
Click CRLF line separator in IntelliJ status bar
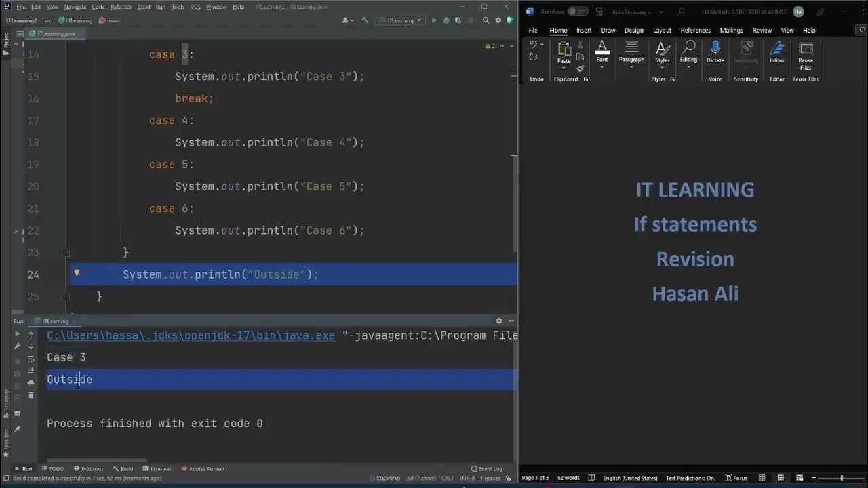448,479
